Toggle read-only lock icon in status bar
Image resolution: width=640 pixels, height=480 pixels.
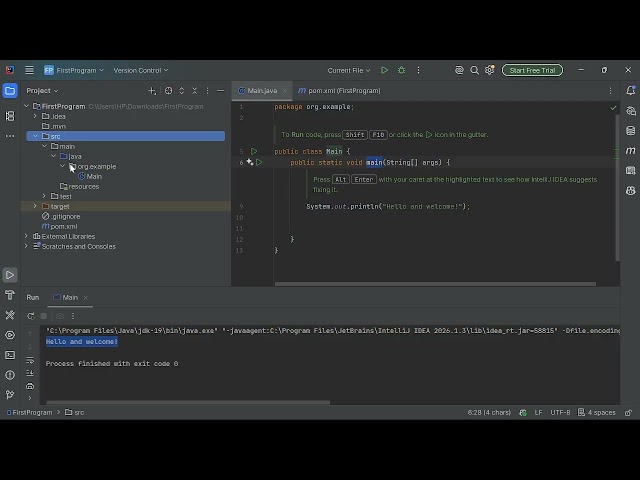point(628,413)
